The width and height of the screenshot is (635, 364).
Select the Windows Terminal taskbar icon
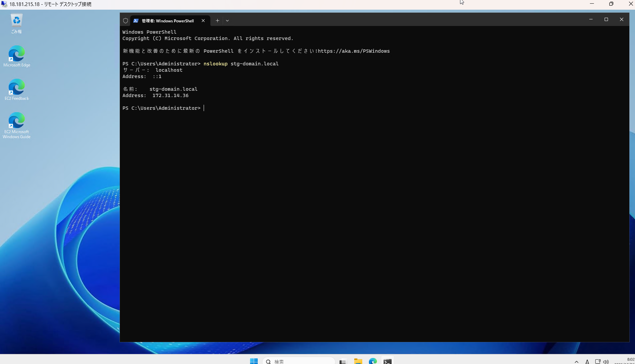pos(387,361)
